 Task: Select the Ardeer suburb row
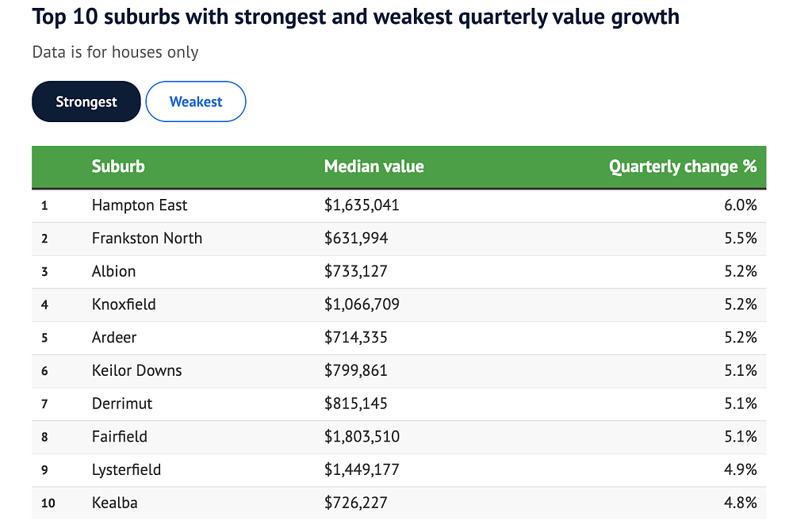pyautogui.click(x=399, y=338)
